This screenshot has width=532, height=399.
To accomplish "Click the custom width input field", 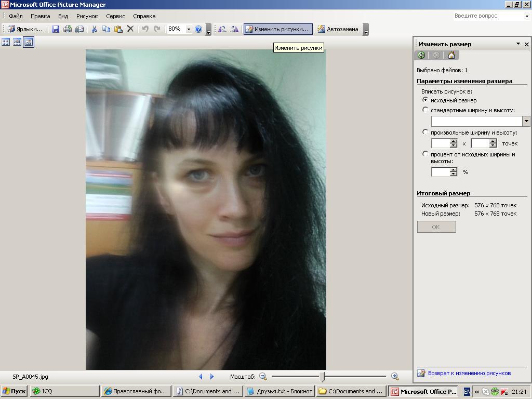I will click(441, 143).
